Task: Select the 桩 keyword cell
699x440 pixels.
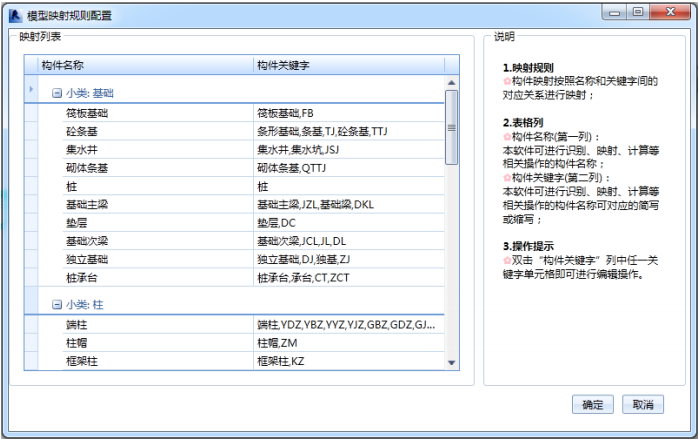Action: click(x=349, y=186)
